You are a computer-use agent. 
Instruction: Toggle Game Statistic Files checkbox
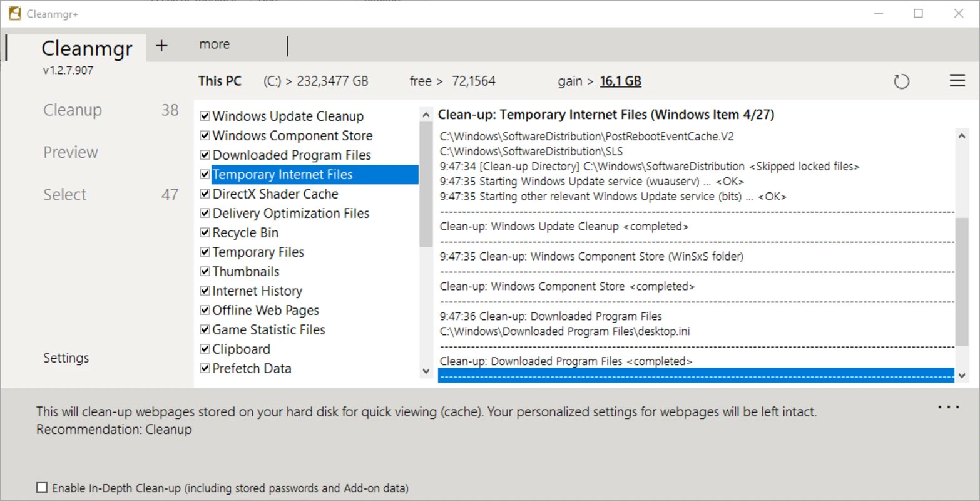[205, 330]
